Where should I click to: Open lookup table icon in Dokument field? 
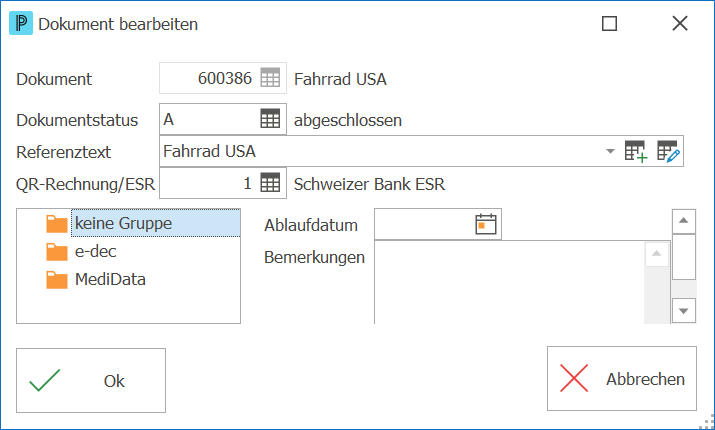[x=270, y=78]
